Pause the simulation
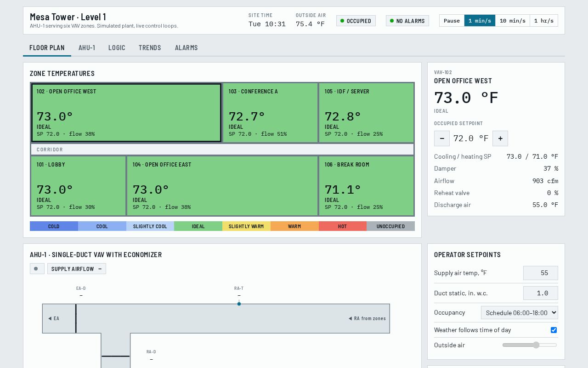This screenshot has width=588, height=368. 452,21
